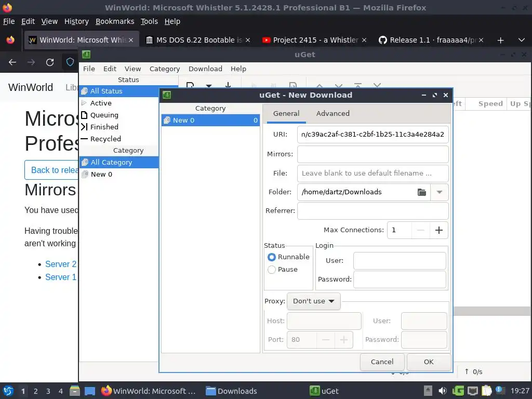532x399 pixels.
Task: Open uGet Category menu
Action: (x=165, y=69)
